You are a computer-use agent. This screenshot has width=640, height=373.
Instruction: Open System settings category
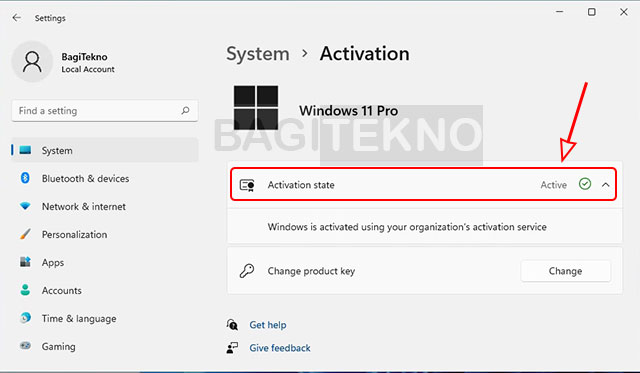[105, 150]
